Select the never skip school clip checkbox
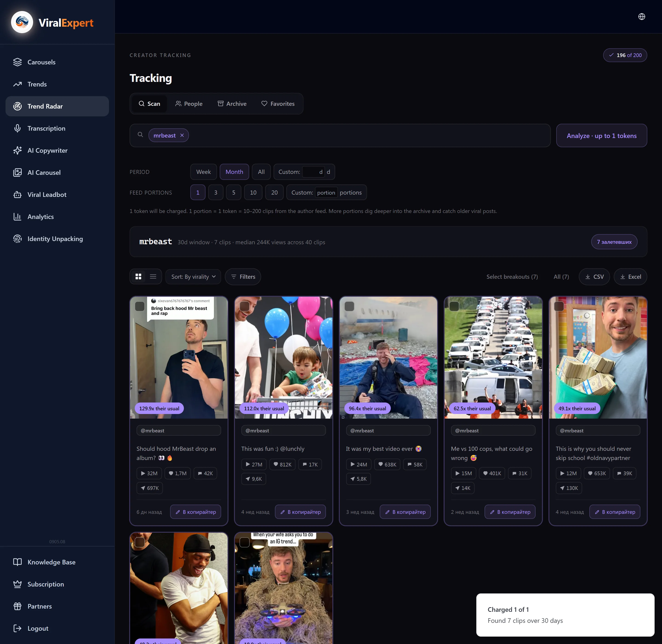This screenshot has height=644, width=662. 559,306
